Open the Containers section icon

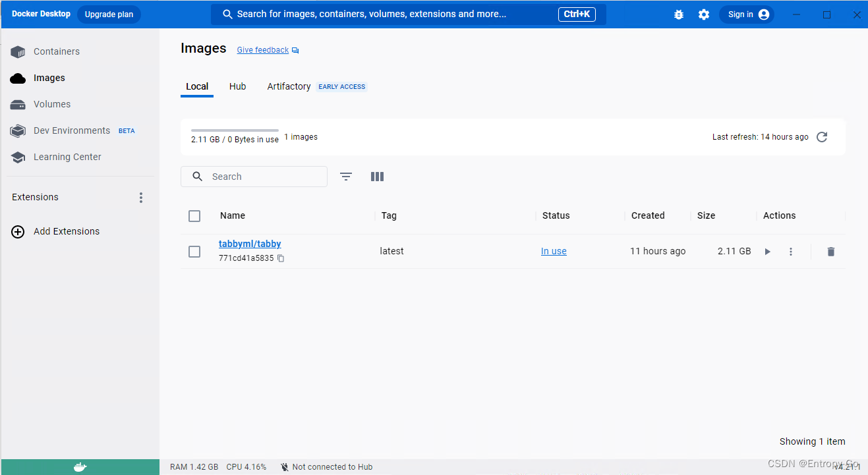click(18, 51)
